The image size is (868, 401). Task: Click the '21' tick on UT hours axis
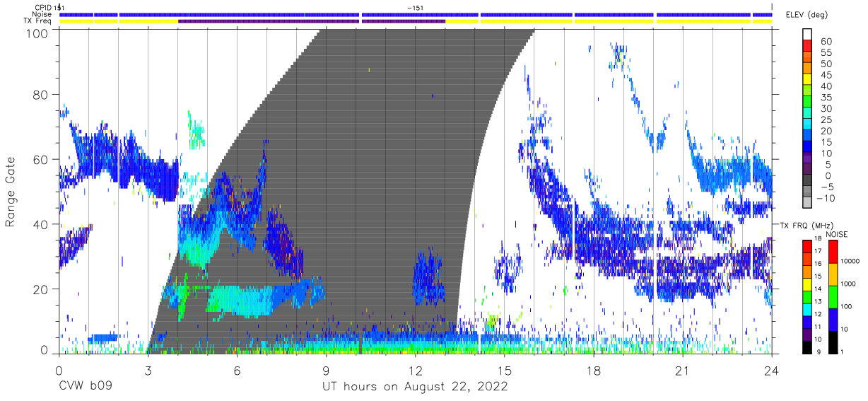click(683, 371)
